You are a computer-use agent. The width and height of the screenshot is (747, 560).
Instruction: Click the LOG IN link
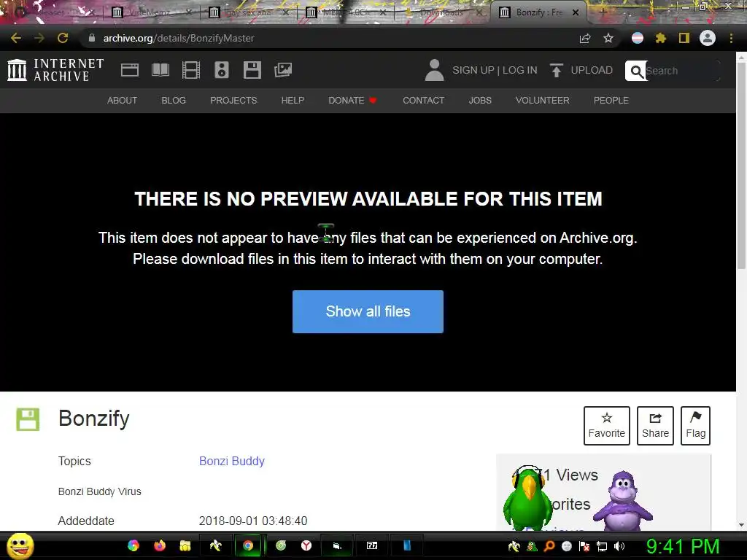(x=519, y=70)
